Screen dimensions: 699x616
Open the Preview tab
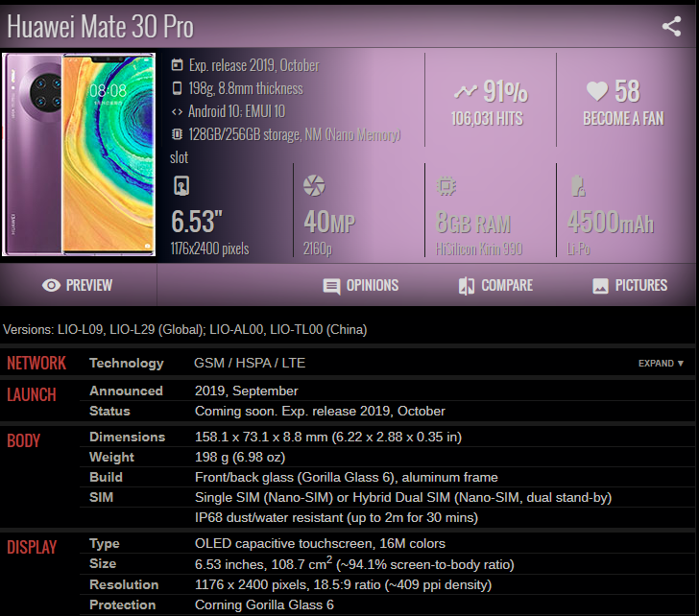point(78,285)
